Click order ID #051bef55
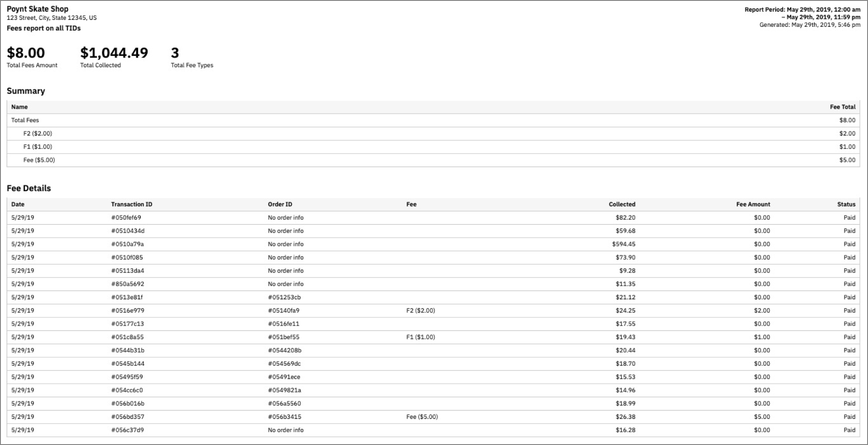The width and height of the screenshot is (868, 445). coord(284,337)
